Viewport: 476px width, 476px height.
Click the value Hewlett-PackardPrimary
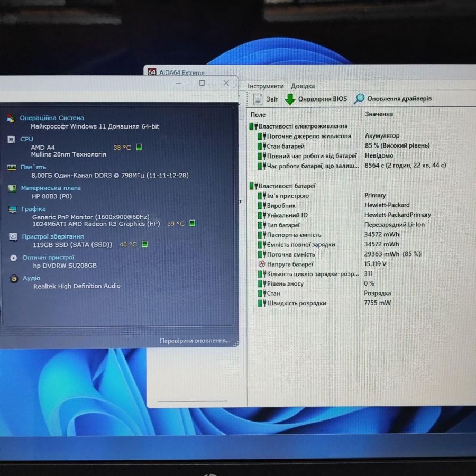(397, 215)
